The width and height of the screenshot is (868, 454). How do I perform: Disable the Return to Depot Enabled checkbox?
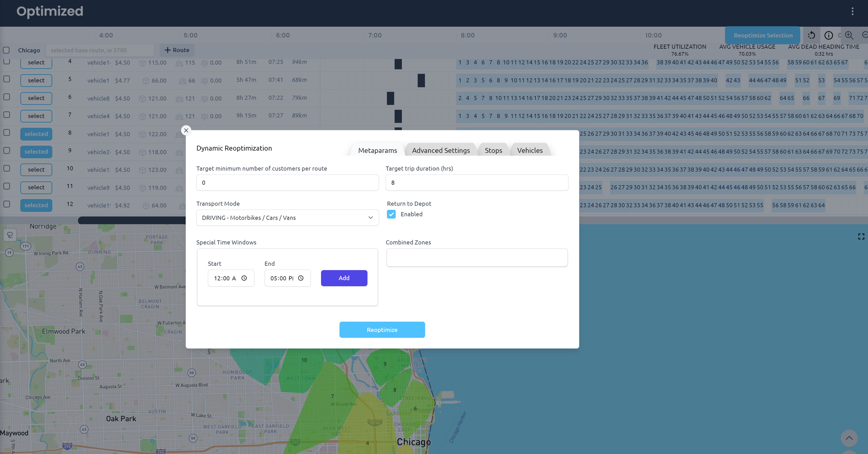click(x=391, y=214)
